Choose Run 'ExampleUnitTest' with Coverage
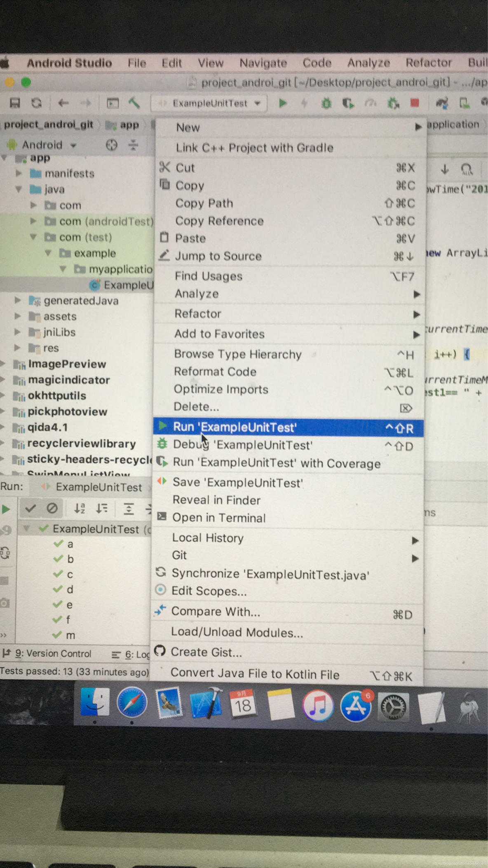488x868 pixels. click(x=288, y=463)
